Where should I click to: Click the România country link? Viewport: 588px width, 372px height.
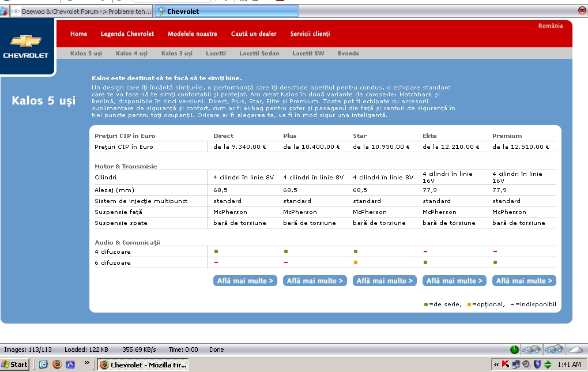click(x=550, y=26)
